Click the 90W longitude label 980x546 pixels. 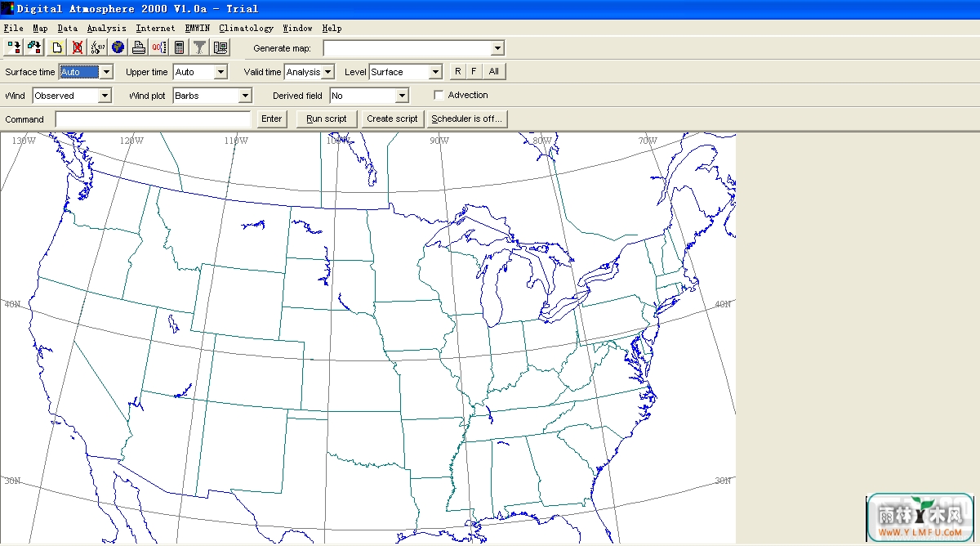439,141
